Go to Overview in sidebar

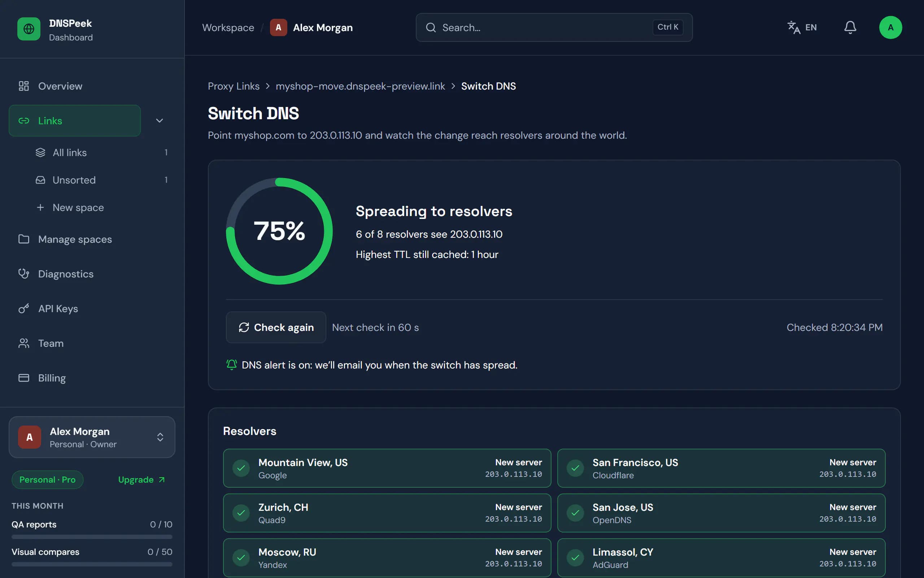(x=92, y=86)
